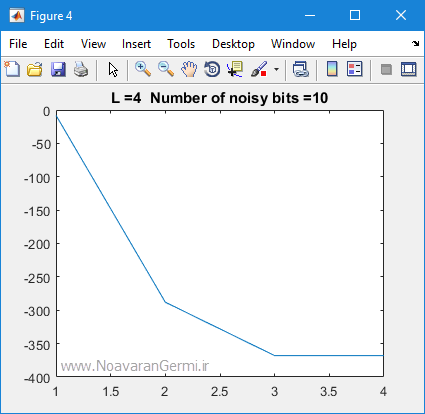The height and width of the screenshot is (414, 425).
Task: Enable the Data Cursor tool
Action: click(x=235, y=70)
